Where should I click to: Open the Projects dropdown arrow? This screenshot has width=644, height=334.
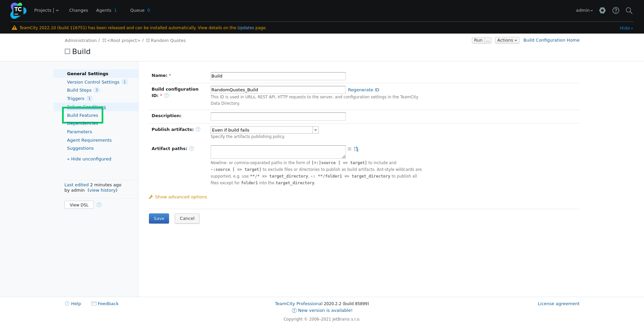click(57, 10)
